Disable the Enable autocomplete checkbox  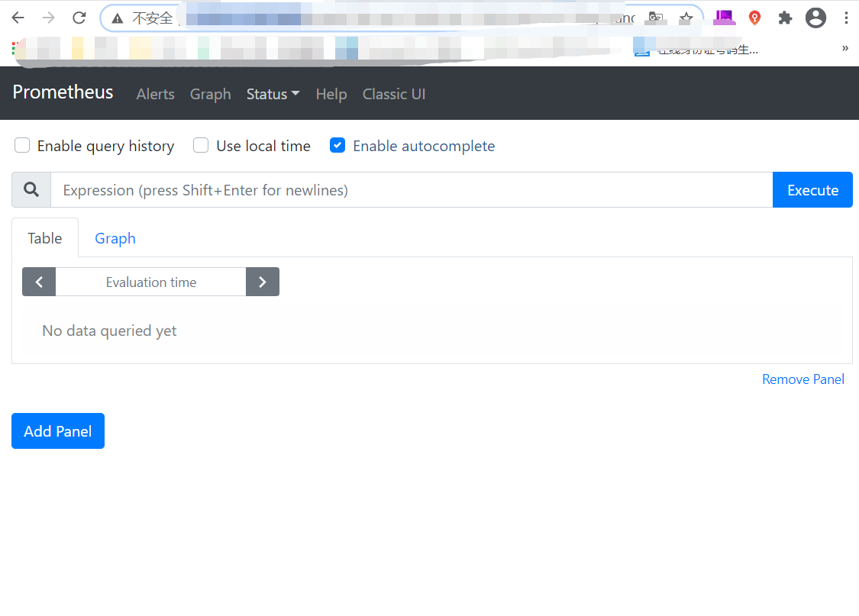click(x=337, y=145)
